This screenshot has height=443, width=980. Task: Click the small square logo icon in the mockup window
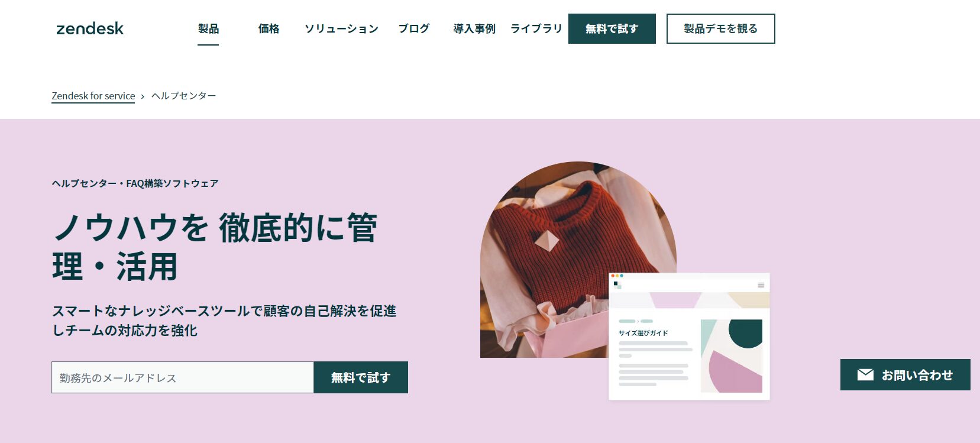[x=617, y=285]
